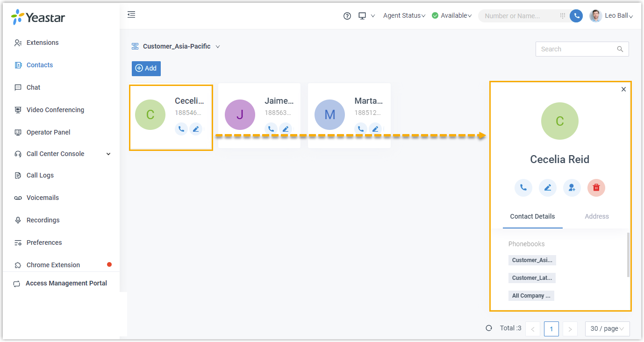Click the contacts Search field
Viewport: 644px width, 342px height.
582,49
